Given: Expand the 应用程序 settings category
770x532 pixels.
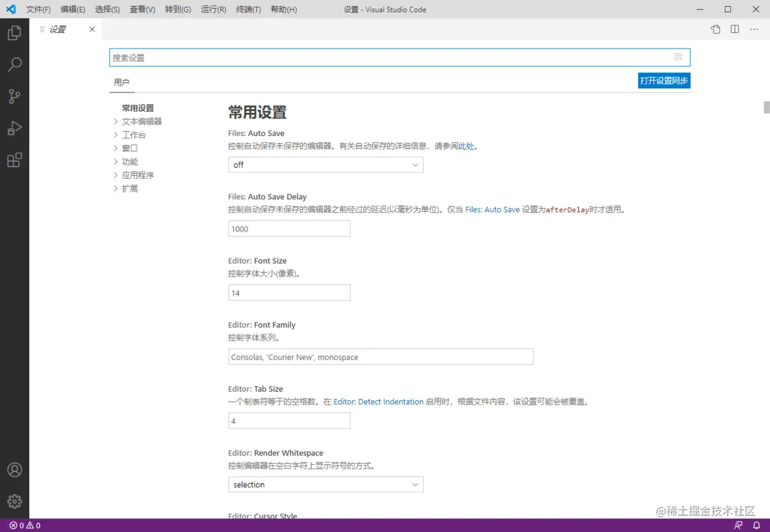Looking at the screenshot, I should [115, 175].
